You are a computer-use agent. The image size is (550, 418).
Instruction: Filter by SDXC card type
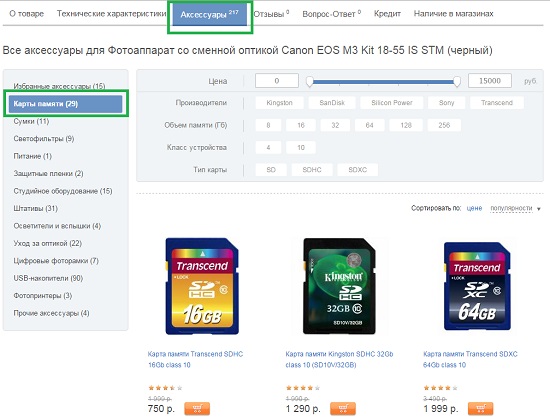click(x=357, y=170)
